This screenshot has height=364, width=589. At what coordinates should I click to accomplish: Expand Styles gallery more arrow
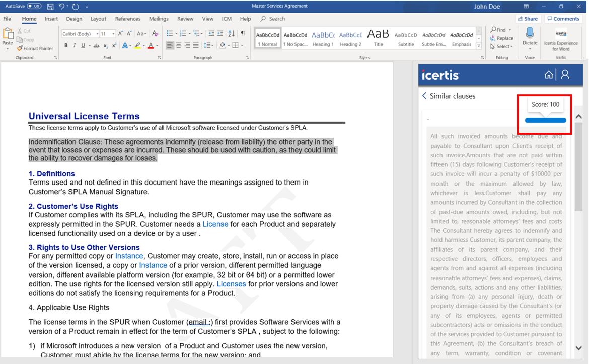point(479,46)
